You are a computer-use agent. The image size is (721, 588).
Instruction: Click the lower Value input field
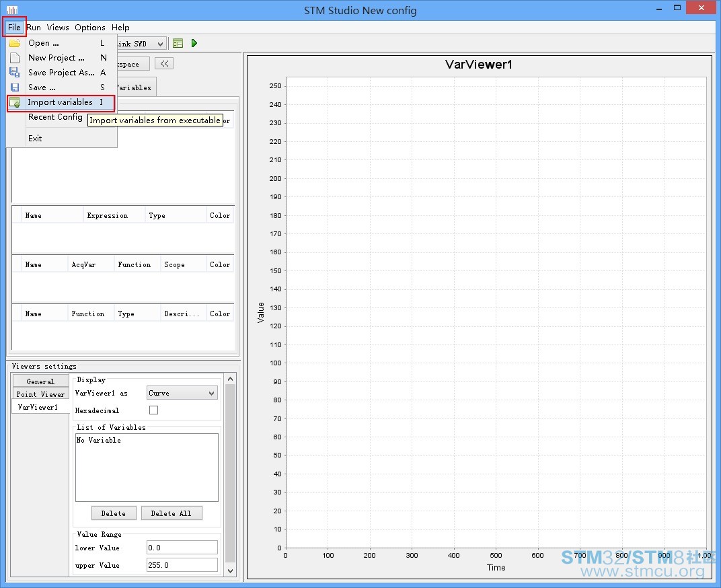pyautogui.click(x=182, y=548)
